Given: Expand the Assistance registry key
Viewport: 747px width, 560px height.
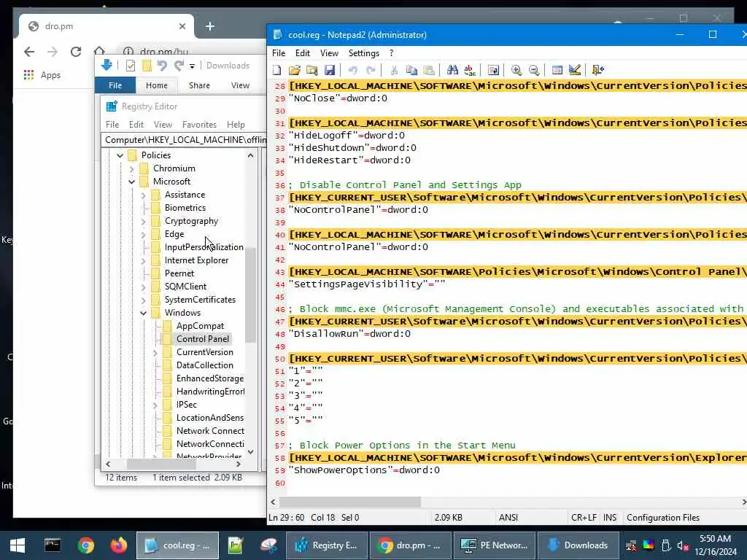Looking at the screenshot, I should click(144, 195).
